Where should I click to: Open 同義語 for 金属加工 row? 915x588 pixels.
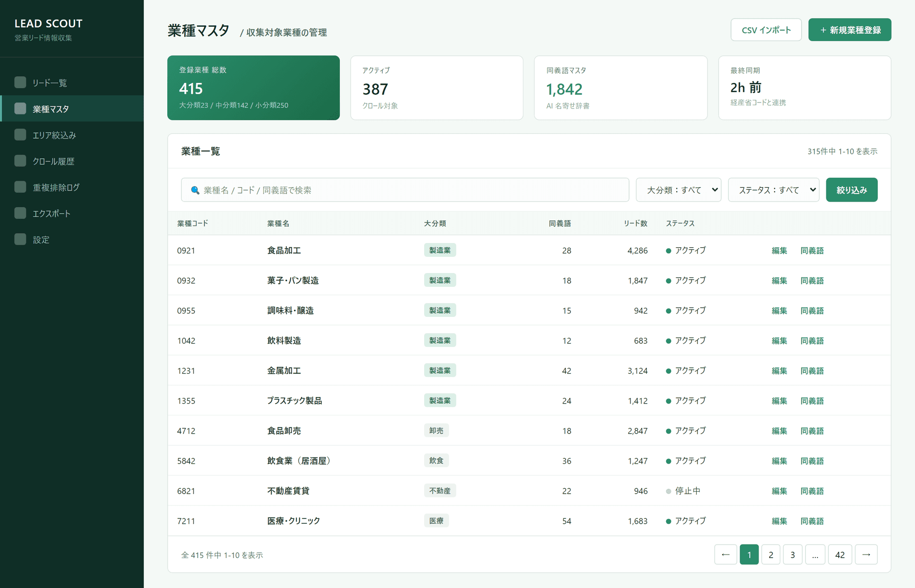click(x=812, y=370)
